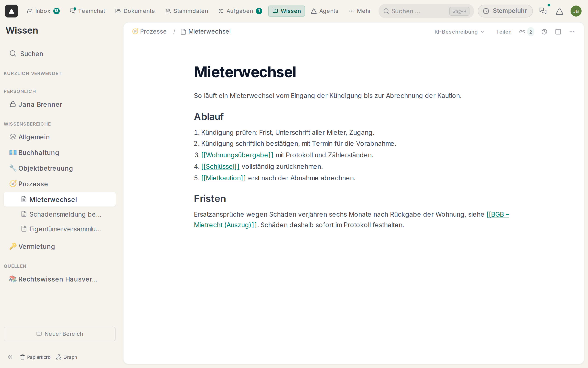
Task: Switch to the Teamchat tab
Action: (x=88, y=11)
